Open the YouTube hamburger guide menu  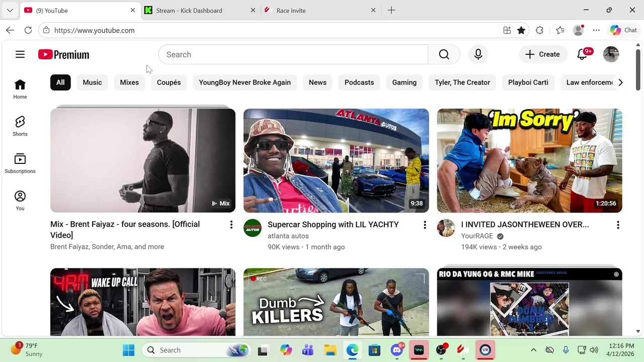tap(20, 54)
